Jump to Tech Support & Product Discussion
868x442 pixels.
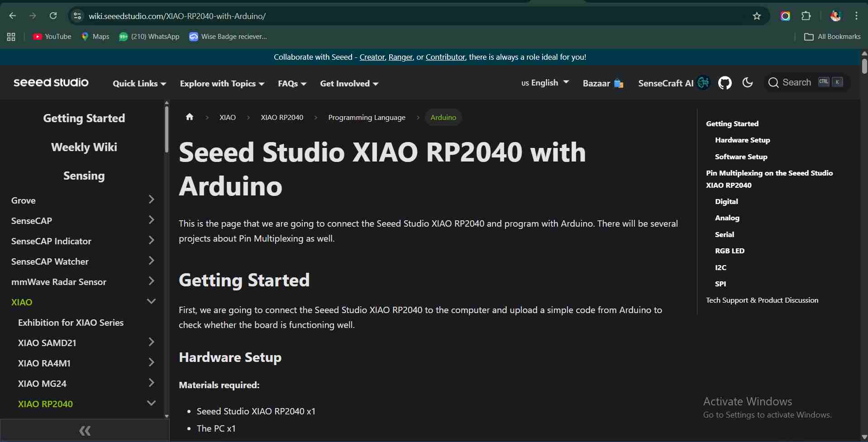762,300
